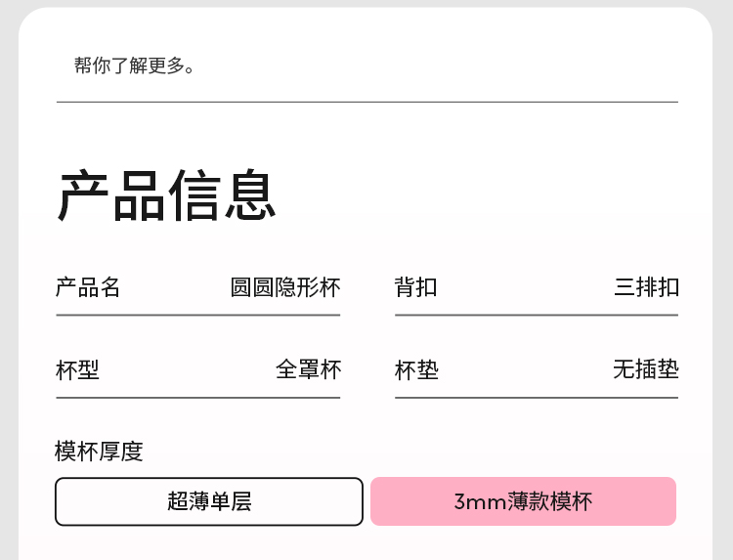This screenshot has height=560, width=733.
Task: Click the underline beneath the 产品名 row
Action: [197, 316]
